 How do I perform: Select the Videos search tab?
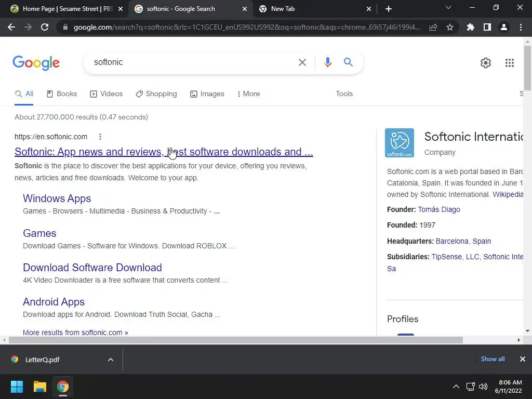[106, 94]
